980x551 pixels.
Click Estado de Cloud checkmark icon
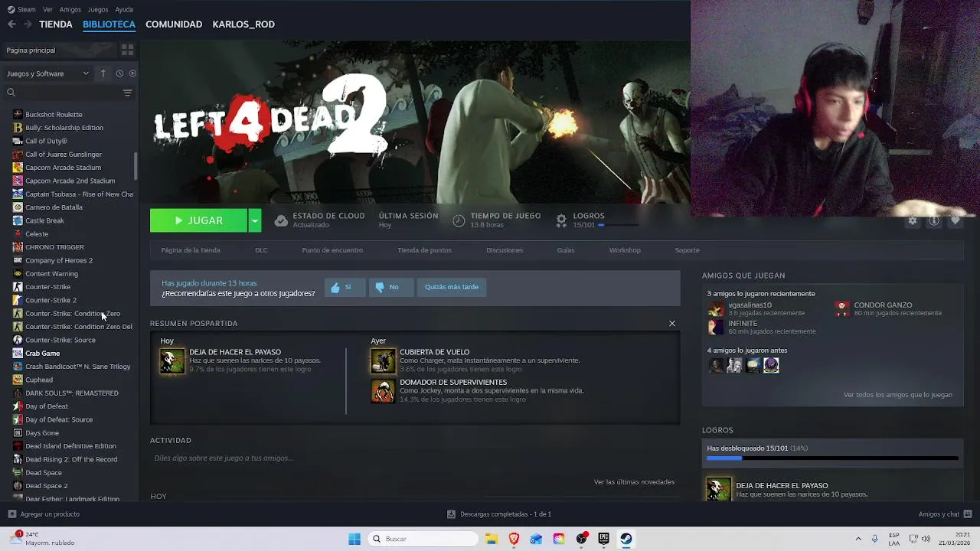[x=281, y=220]
